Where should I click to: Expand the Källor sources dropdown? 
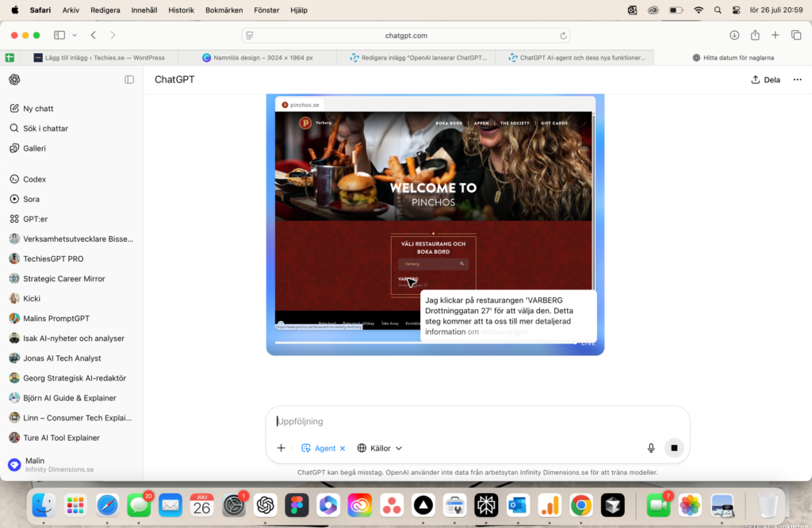click(x=380, y=448)
